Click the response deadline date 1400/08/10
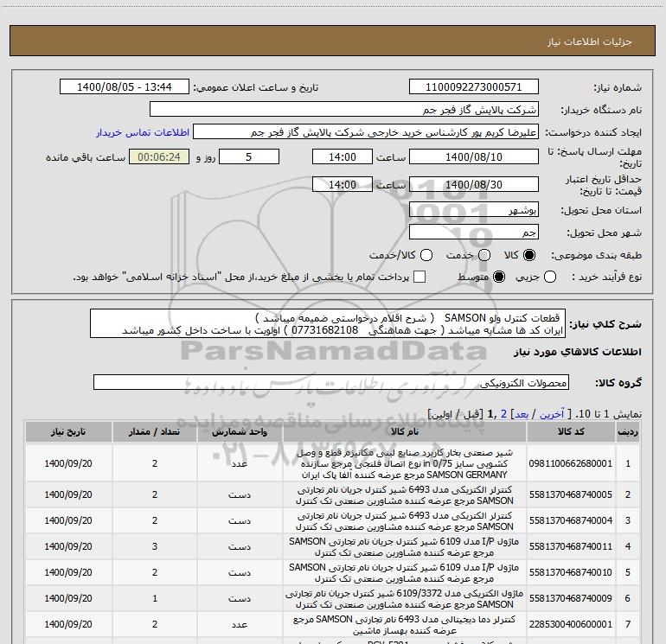Screen dimensions: 666x644 click(x=474, y=156)
